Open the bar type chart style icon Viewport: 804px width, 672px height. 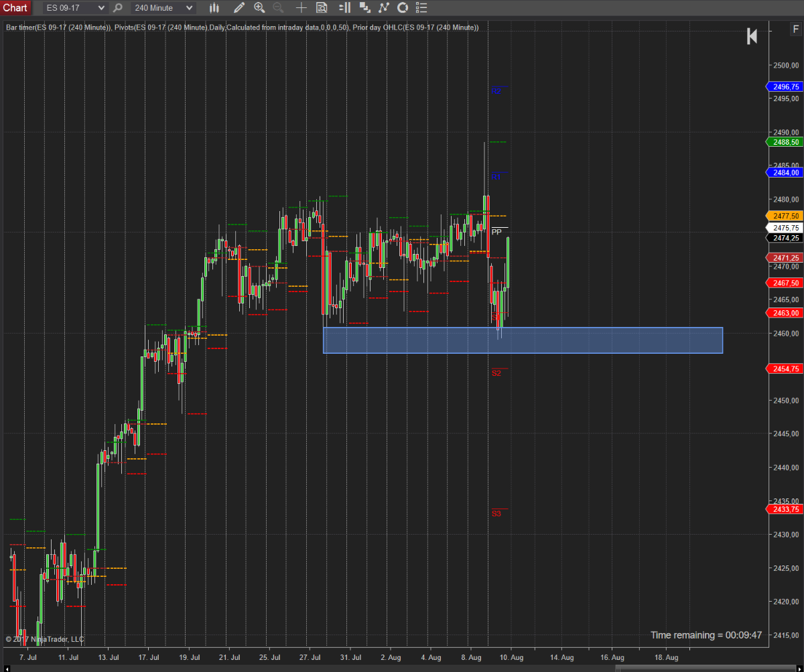tap(214, 8)
